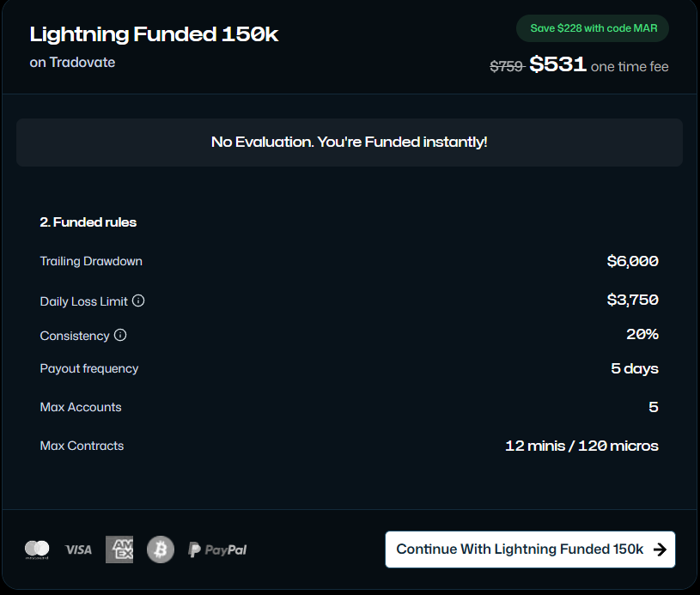Click the "on Tradovate" subtitle
The width and height of the screenshot is (700, 595).
[72, 62]
